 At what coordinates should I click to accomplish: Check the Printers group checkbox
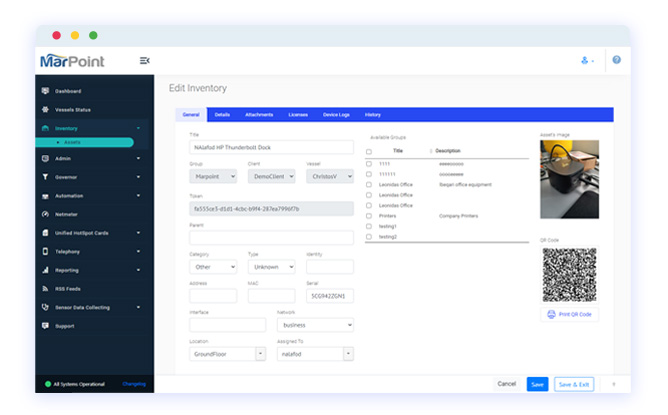(369, 215)
